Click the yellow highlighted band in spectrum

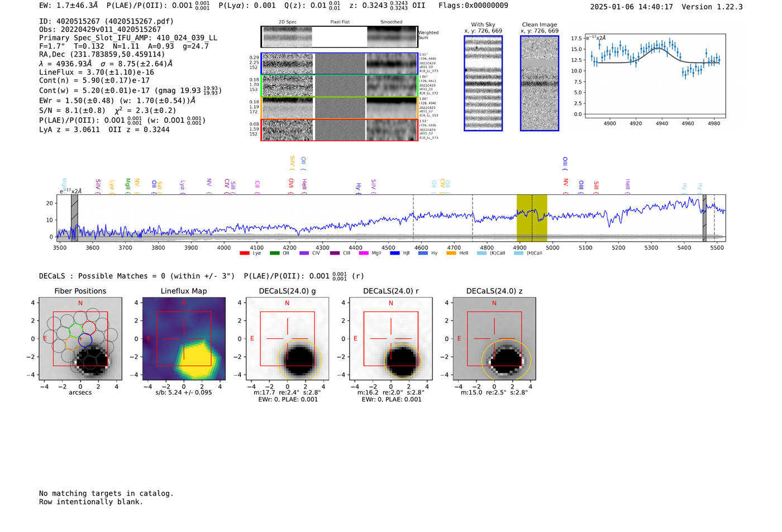pos(532,218)
